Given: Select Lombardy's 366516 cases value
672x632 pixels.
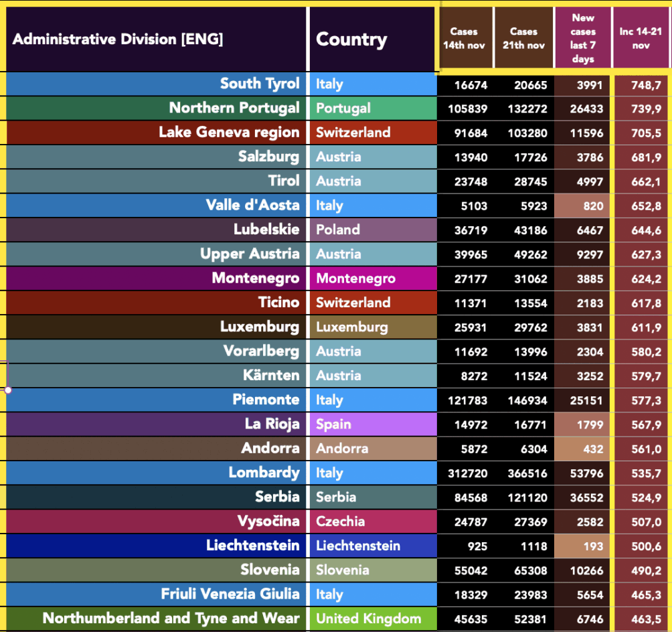Looking at the screenshot, I should [x=523, y=473].
